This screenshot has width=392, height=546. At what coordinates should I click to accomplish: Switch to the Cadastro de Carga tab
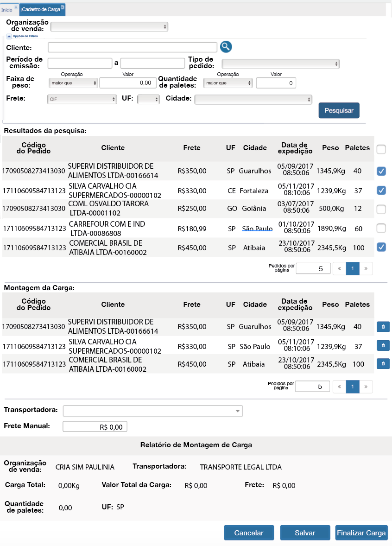click(x=41, y=9)
